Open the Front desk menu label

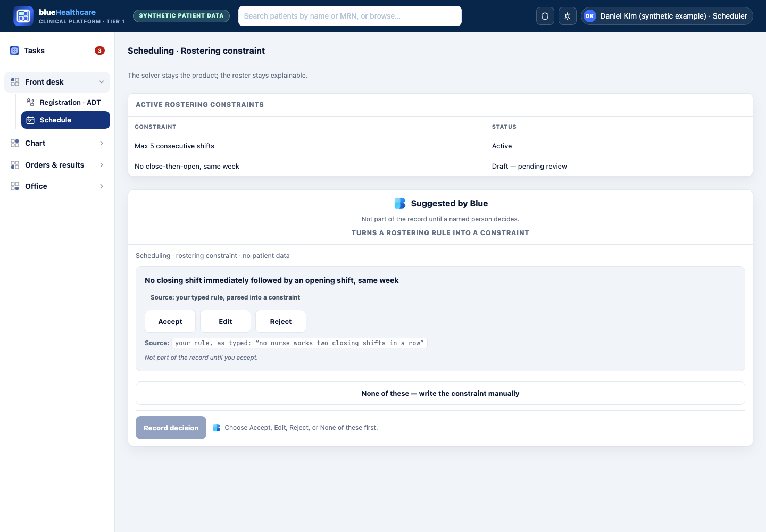coord(44,82)
